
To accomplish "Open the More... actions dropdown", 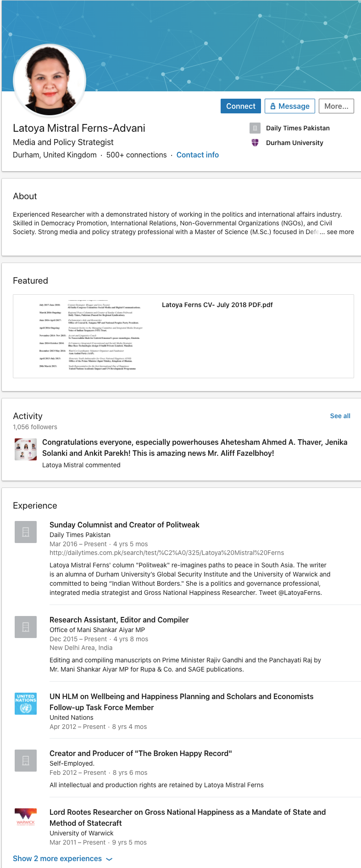I will [336, 106].
